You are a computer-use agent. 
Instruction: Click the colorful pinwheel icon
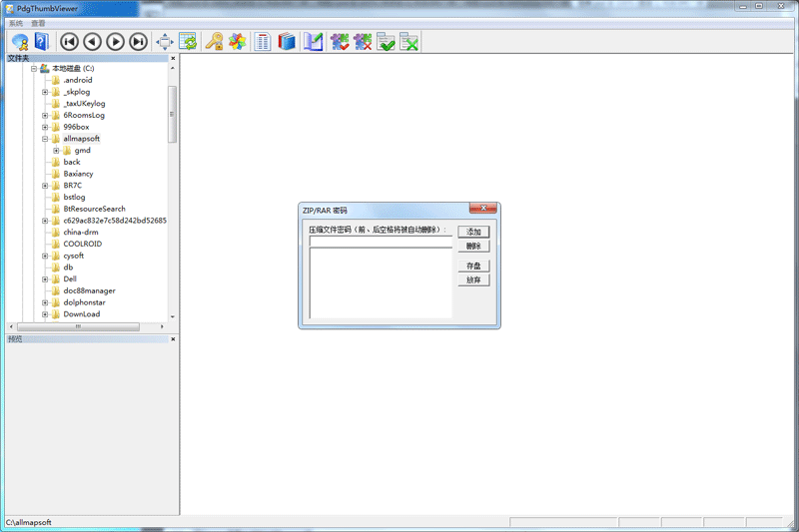coord(238,42)
